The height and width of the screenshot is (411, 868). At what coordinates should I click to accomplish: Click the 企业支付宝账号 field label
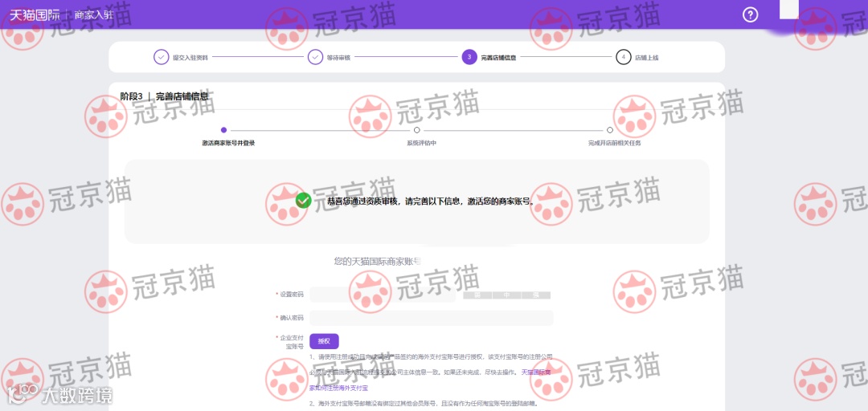[290, 342]
